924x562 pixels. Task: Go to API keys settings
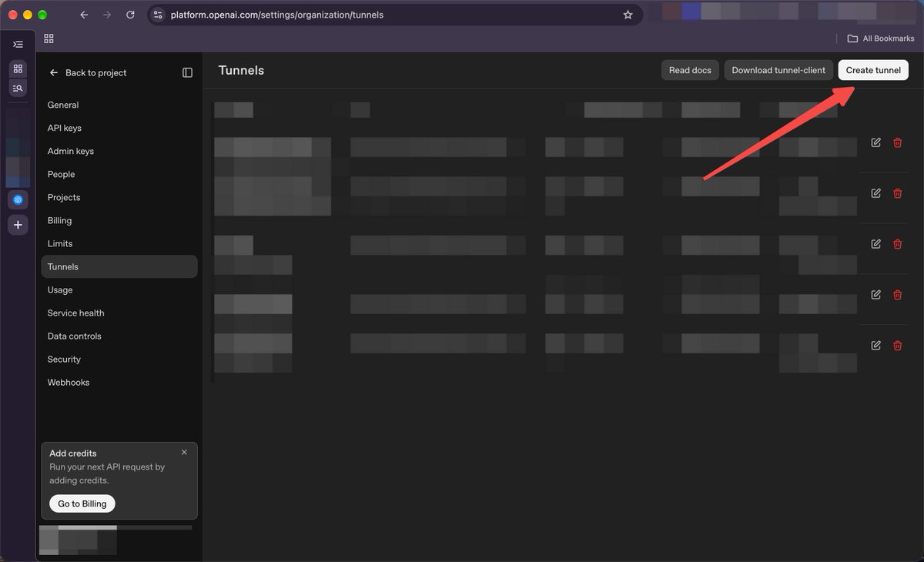pos(119,128)
